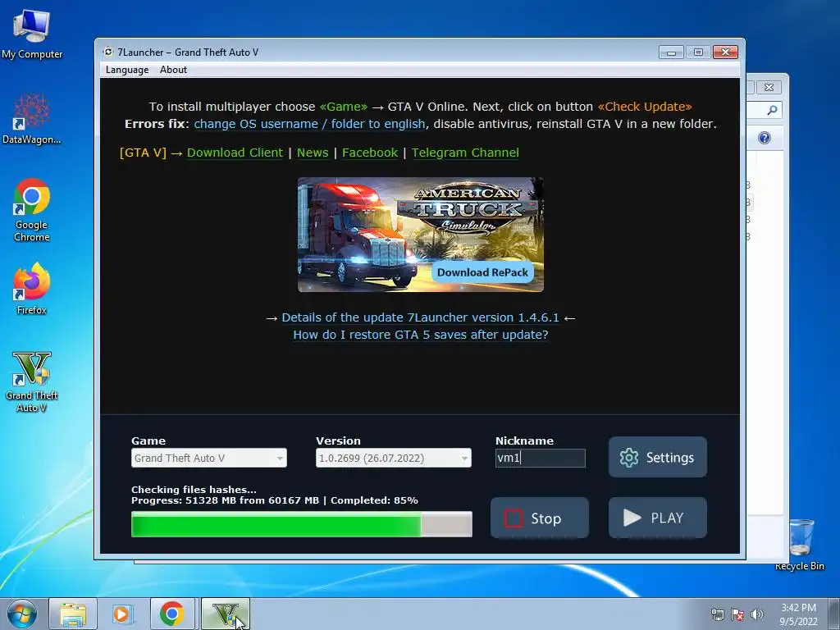840x630 pixels.
Task: Open the News link
Action: [x=313, y=153]
